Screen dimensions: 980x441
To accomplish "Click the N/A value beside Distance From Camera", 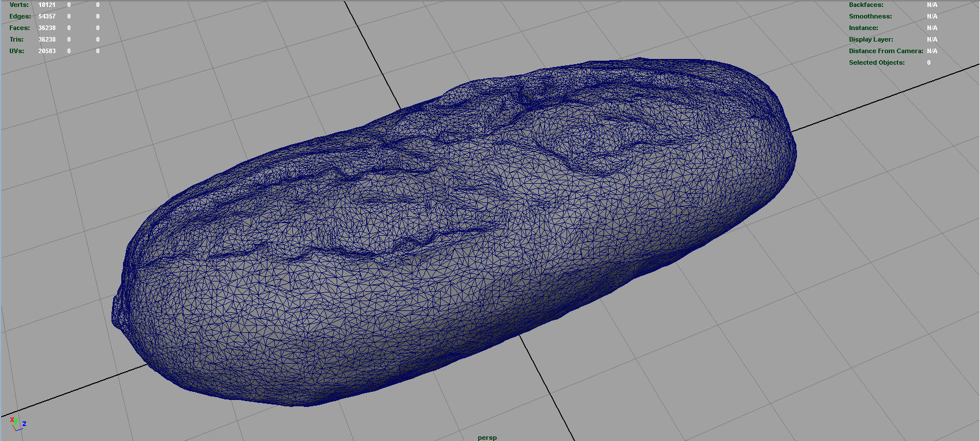I will 932,51.
